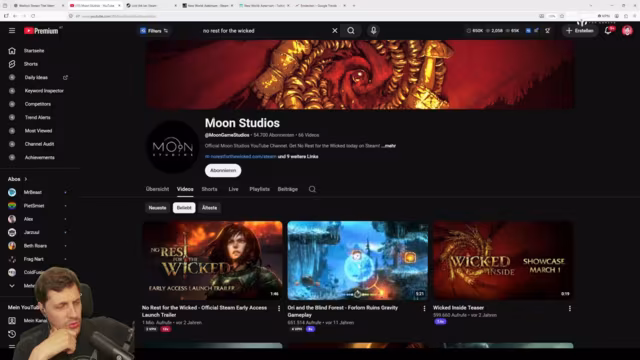640x360 pixels.
Task: Switch to the Übersicht tab
Action: pos(157,189)
